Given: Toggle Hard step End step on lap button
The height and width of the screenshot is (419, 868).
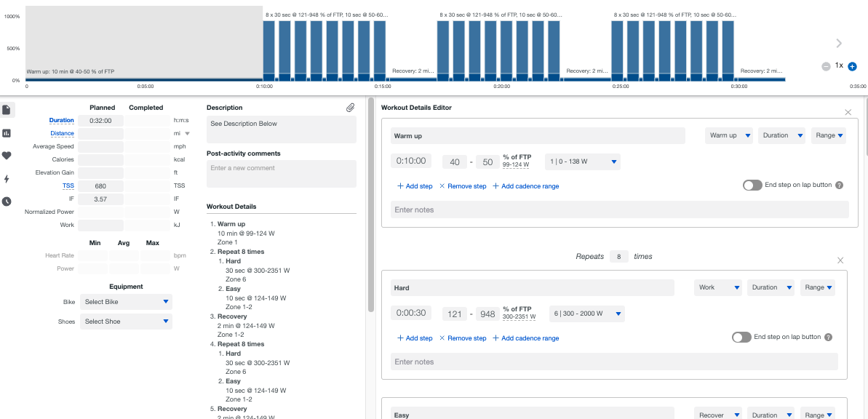Looking at the screenshot, I should pos(741,337).
